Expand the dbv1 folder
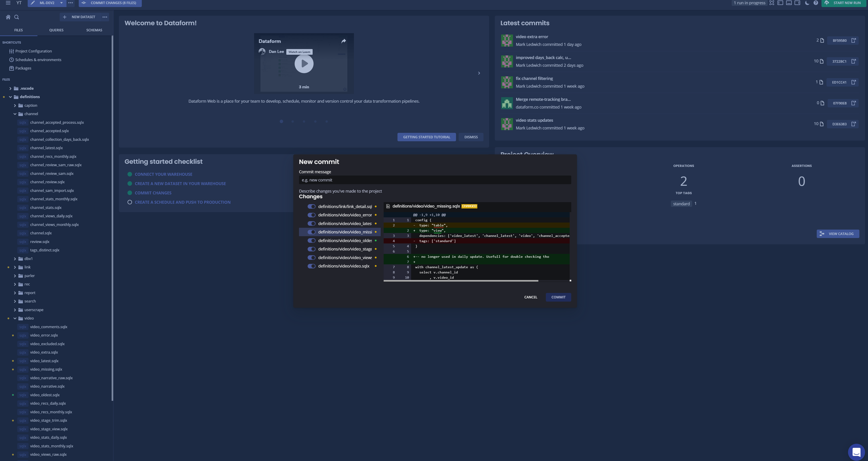This screenshot has height=461, width=868. point(15,259)
